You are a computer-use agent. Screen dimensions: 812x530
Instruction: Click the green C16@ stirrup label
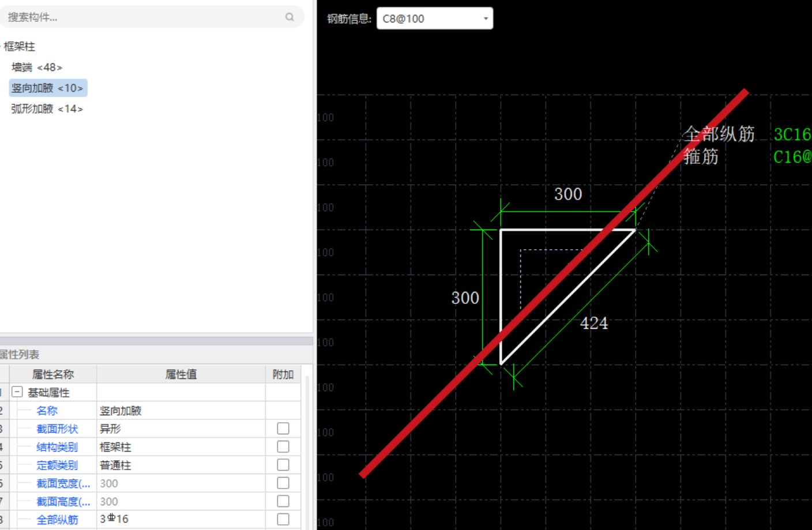(792, 157)
